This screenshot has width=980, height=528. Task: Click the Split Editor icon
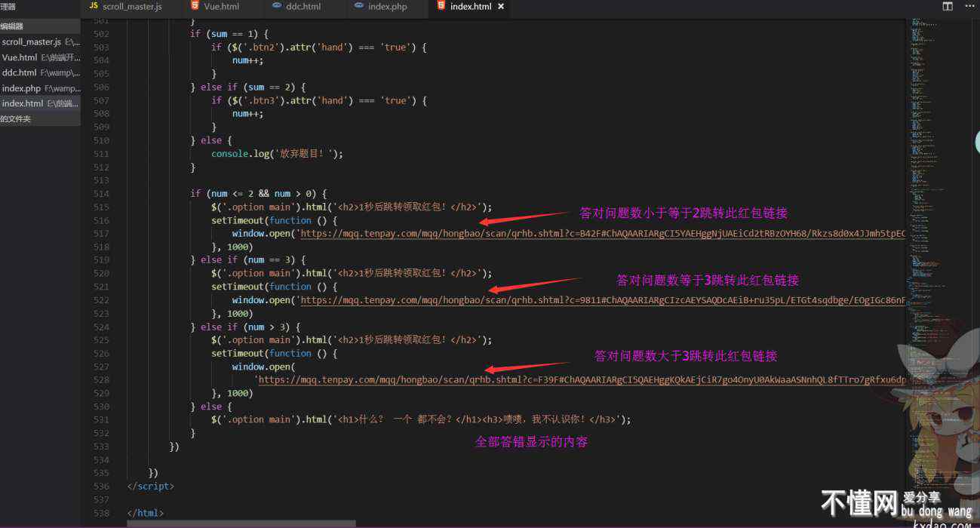pos(948,6)
